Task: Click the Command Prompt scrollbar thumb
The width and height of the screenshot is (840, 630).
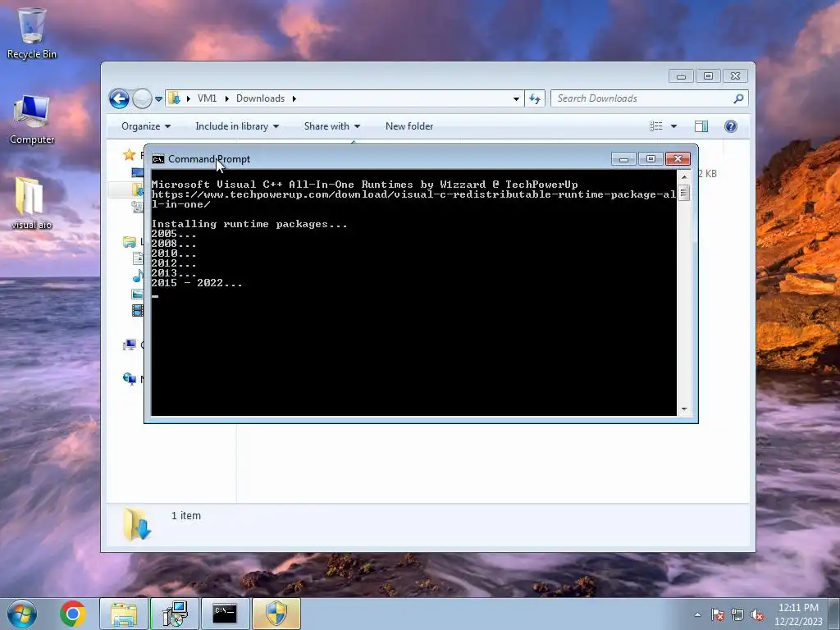Action: 683,192
